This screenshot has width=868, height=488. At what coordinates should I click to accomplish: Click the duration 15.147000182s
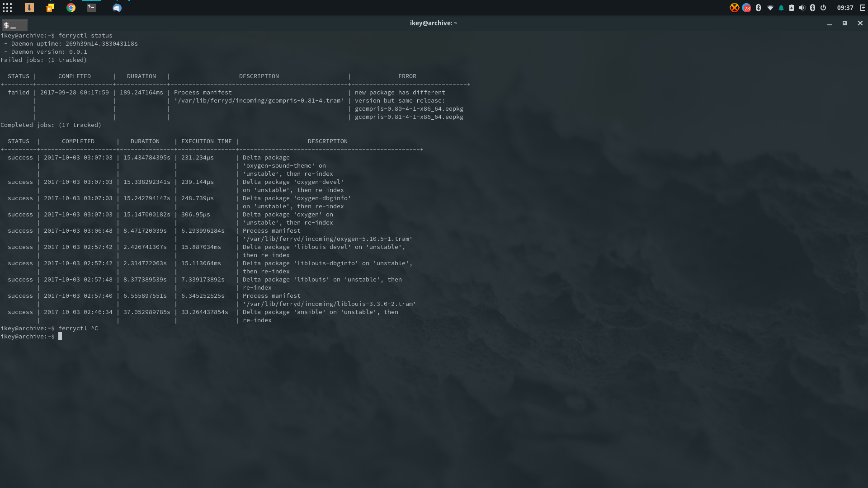pos(147,215)
